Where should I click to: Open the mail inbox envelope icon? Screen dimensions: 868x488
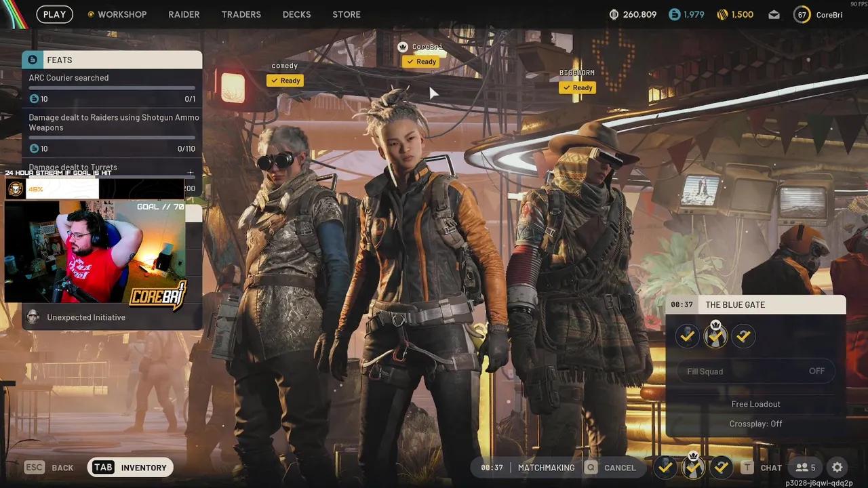tap(774, 14)
